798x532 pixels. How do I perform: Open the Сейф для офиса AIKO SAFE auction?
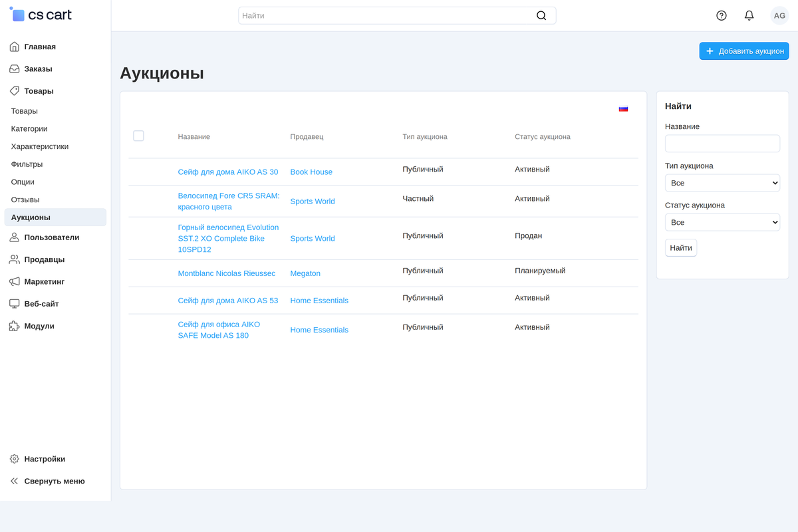point(219,330)
